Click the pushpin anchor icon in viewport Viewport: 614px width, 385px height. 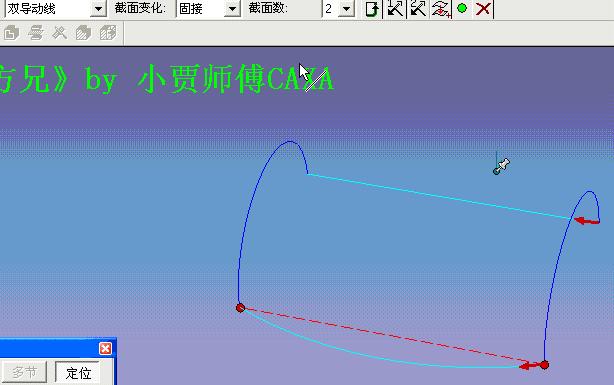501,166
